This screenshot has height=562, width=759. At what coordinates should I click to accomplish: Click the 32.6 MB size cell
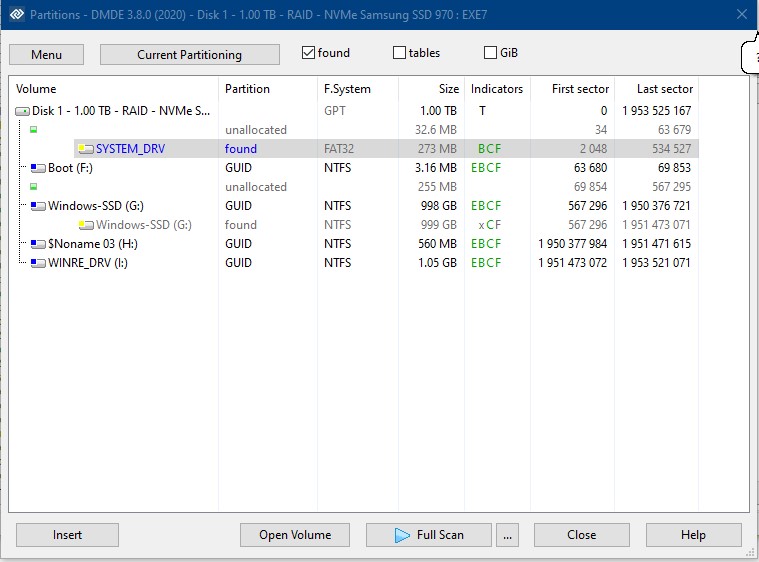click(x=436, y=130)
